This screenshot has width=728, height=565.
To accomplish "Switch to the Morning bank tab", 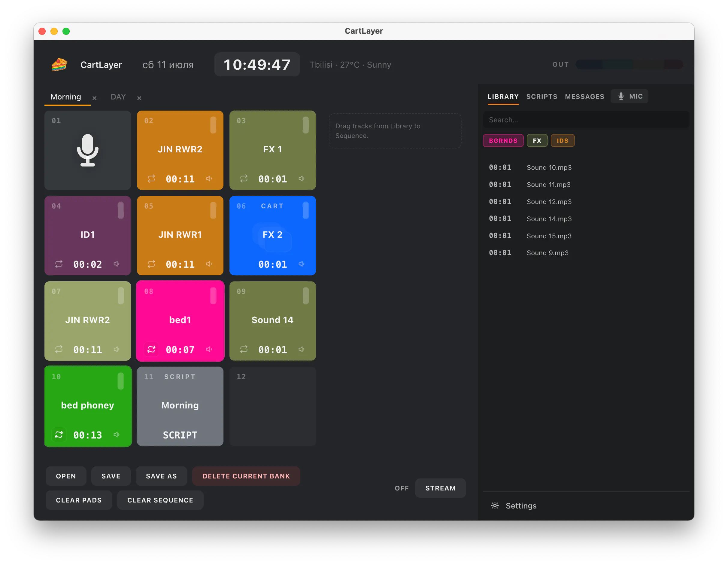I will click(x=66, y=97).
